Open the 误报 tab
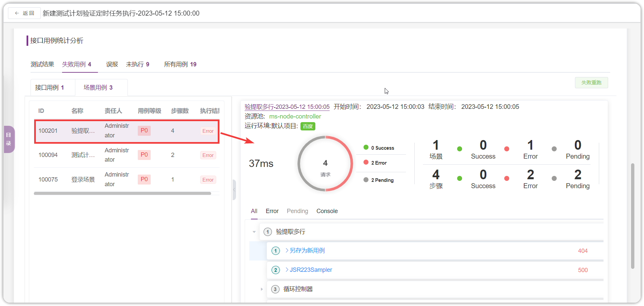 coord(112,64)
